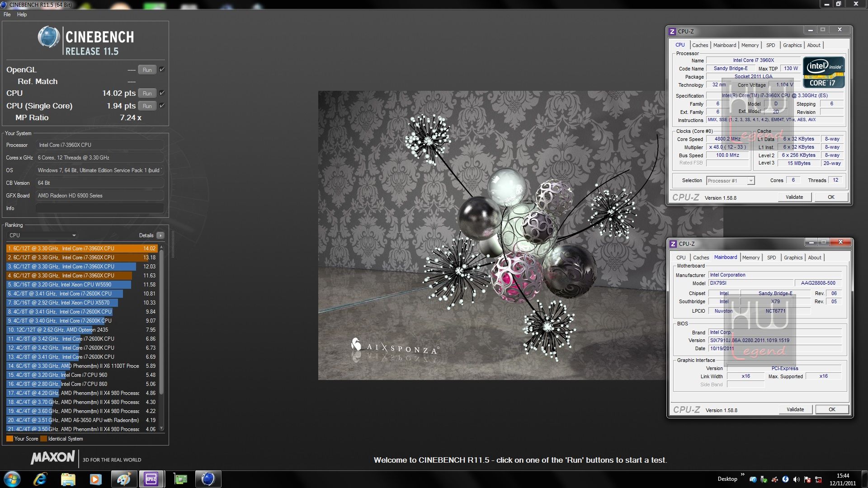Switch to Mainboard tab in top CPU-Z
The image size is (868, 488).
click(x=725, y=45)
